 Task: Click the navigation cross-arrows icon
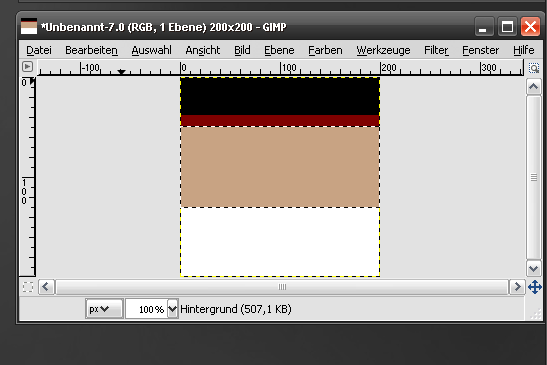(534, 287)
